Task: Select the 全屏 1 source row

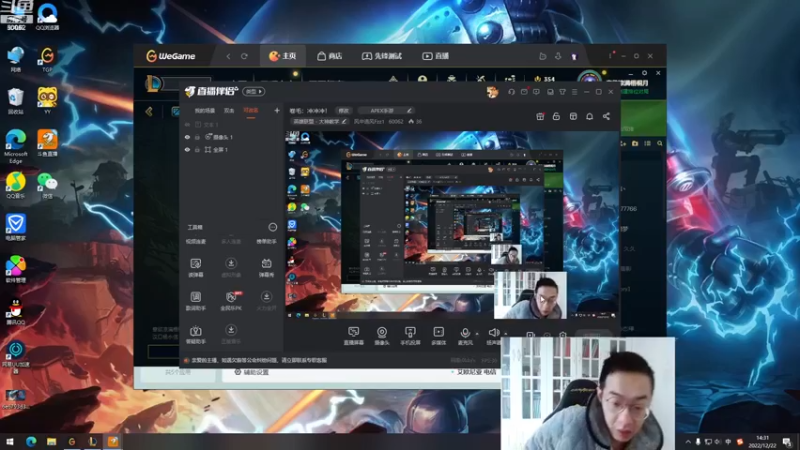Action: click(x=232, y=149)
